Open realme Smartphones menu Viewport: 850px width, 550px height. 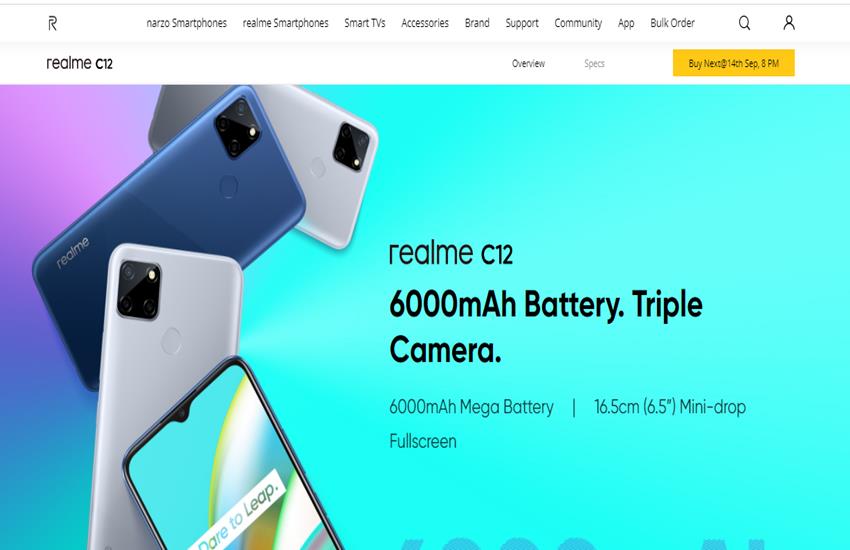point(285,23)
